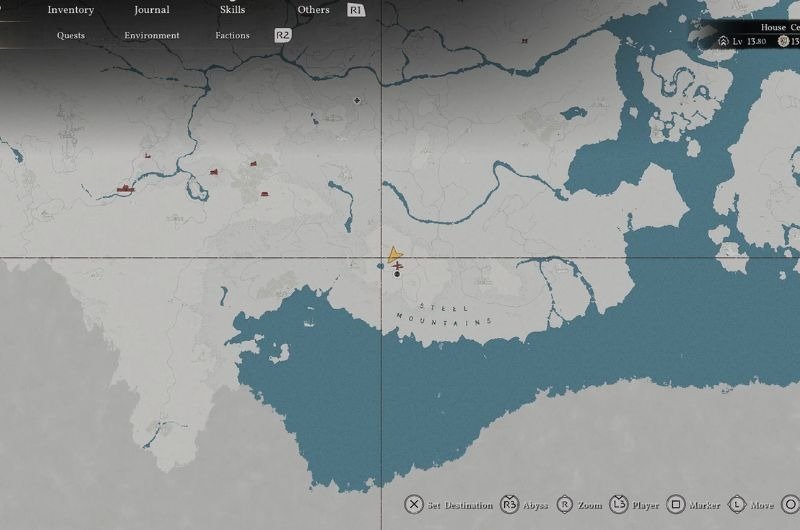Click the R3 Abyss button icon
Image resolution: width=800 pixels, height=530 pixels.
509,505
